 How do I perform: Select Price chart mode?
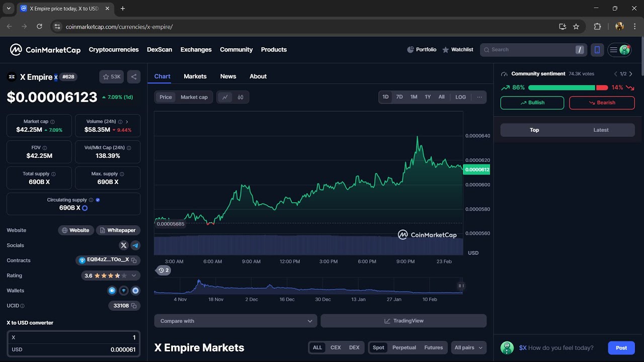[x=166, y=97]
